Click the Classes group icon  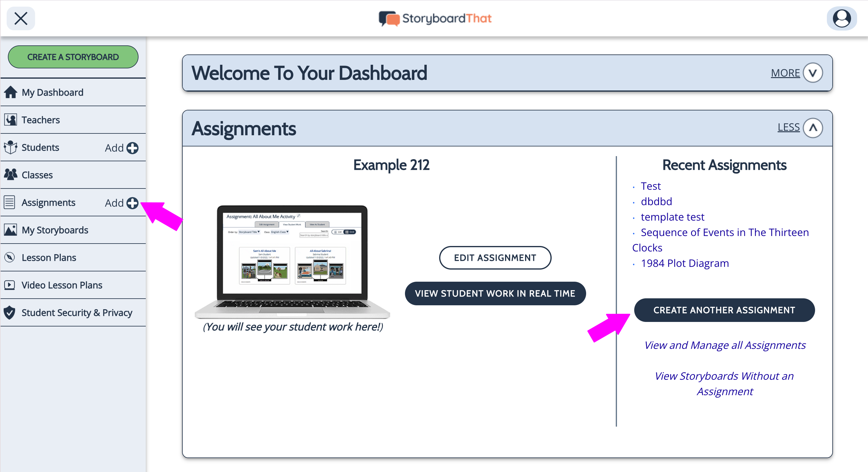11,175
